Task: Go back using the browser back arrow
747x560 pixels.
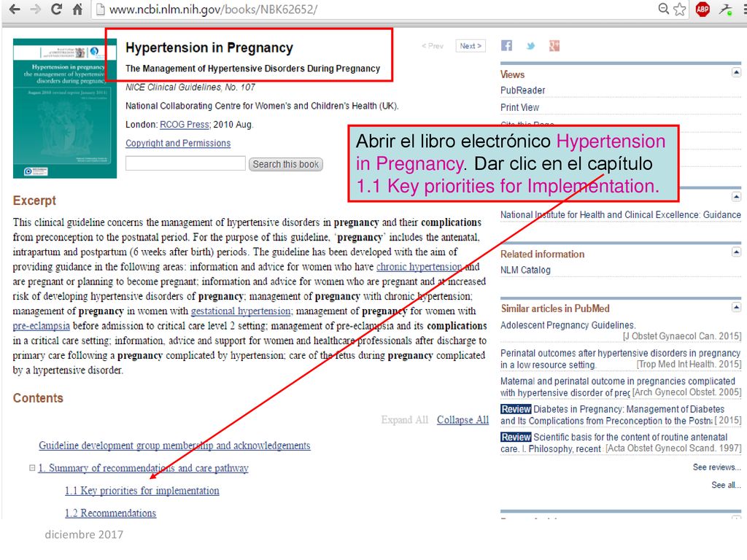Action: pyautogui.click(x=15, y=9)
